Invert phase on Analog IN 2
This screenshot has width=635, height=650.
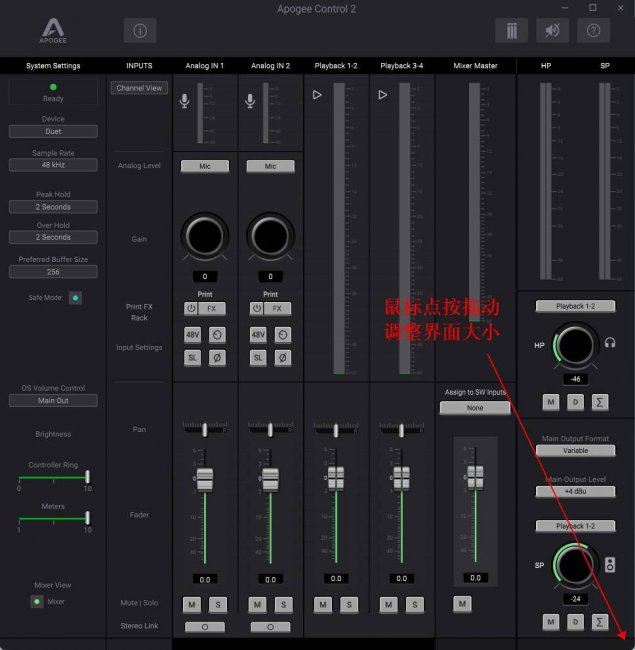(x=283, y=358)
